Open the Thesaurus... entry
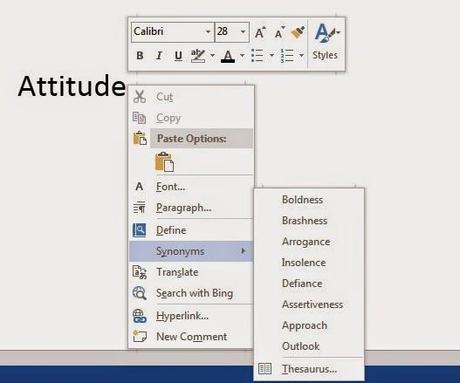 (309, 369)
